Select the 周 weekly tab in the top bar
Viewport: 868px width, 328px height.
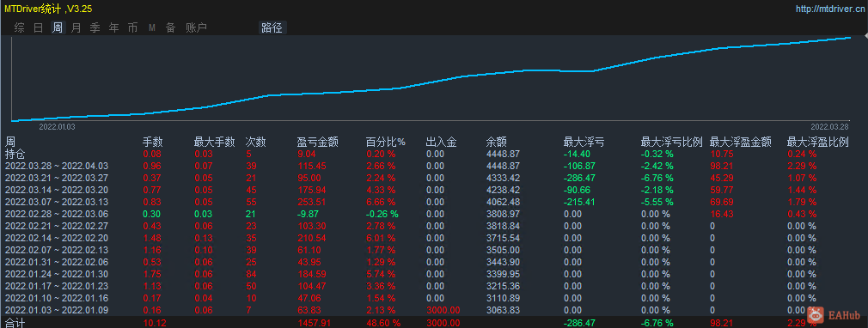click(58, 27)
